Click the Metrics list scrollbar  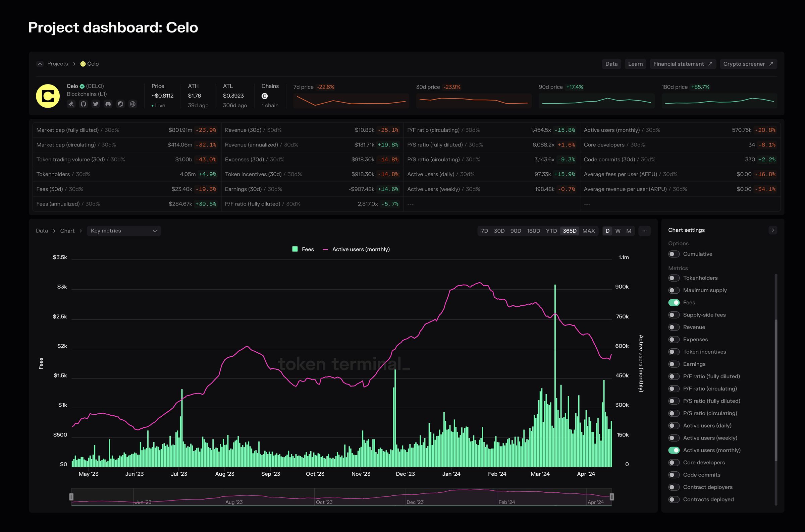coord(775,390)
